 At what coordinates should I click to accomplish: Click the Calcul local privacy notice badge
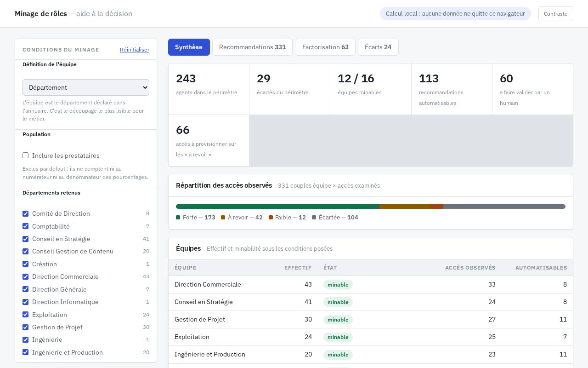pyautogui.click(x=455, y=14)
